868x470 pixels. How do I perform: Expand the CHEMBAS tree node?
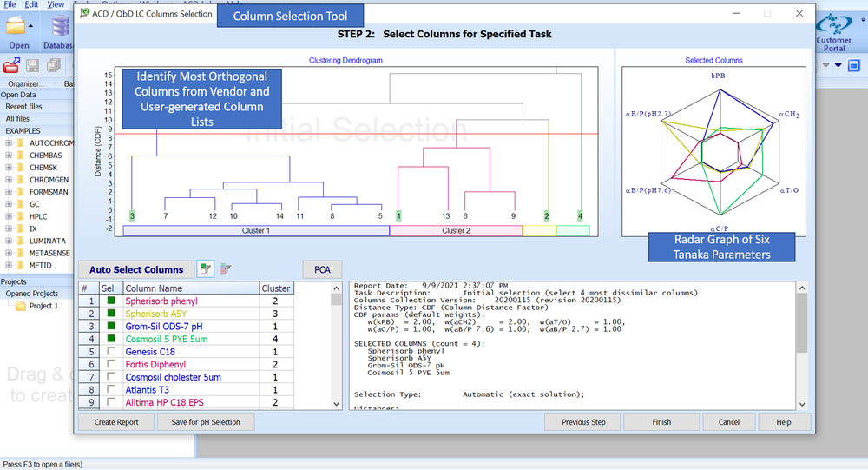pyautogui.click(x=9, y=156)
